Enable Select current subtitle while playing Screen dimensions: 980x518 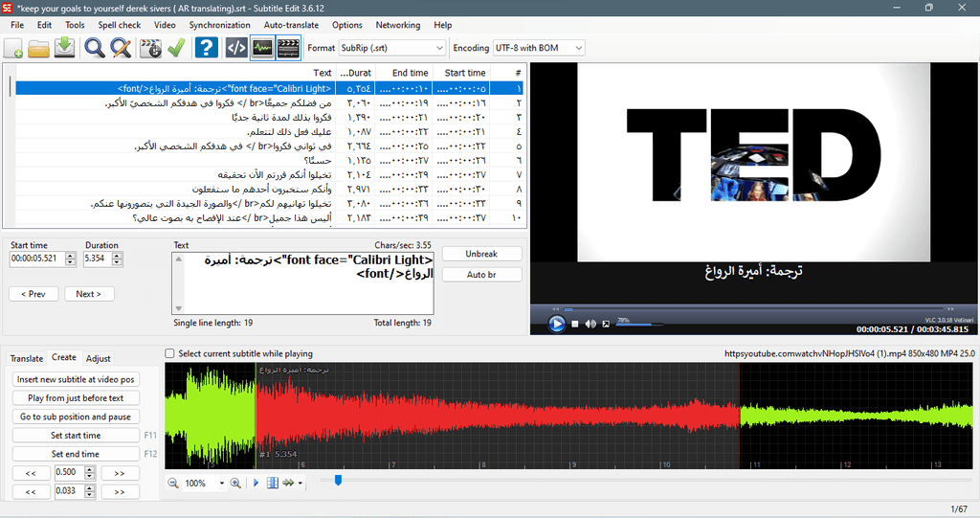(x=169, y=353)
